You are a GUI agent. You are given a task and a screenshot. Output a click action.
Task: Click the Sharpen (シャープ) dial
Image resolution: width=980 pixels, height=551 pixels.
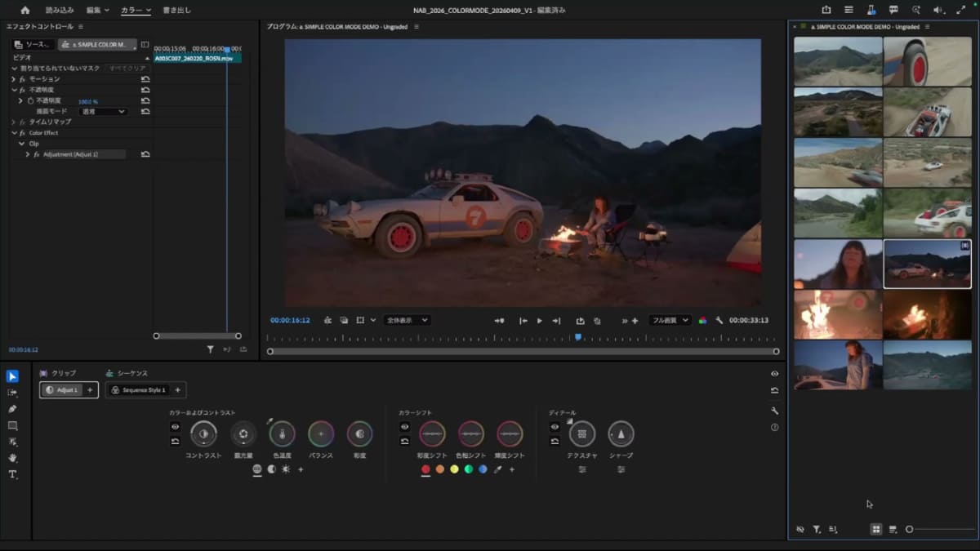pos(621,434)
